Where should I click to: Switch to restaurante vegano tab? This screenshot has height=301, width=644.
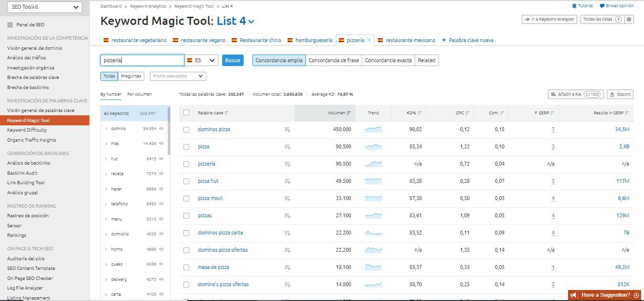coord(203,40)
